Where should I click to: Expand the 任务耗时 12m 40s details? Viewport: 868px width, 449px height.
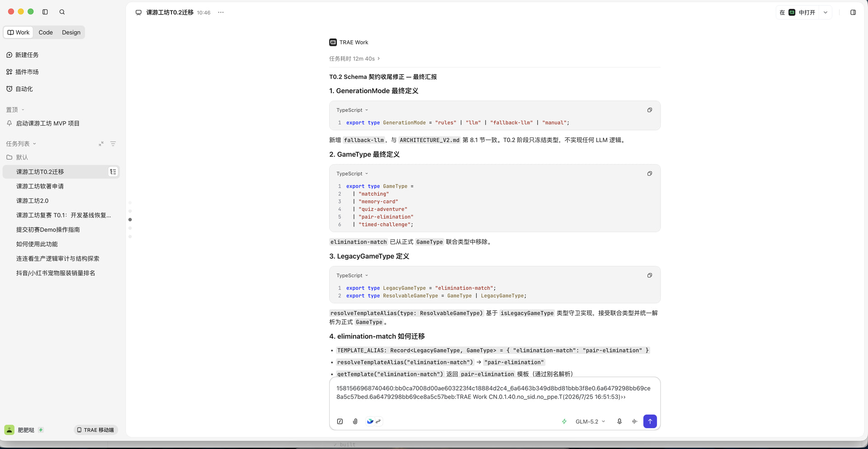(x=354, y=59)
